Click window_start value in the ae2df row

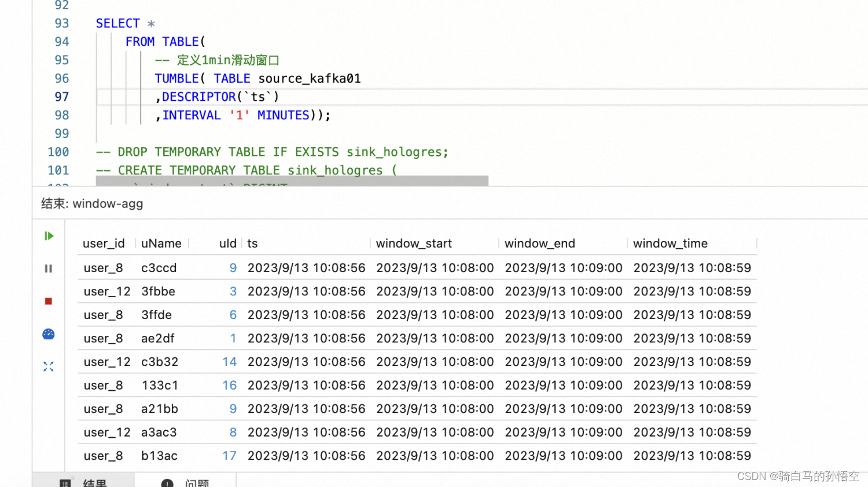pos(435,338)
